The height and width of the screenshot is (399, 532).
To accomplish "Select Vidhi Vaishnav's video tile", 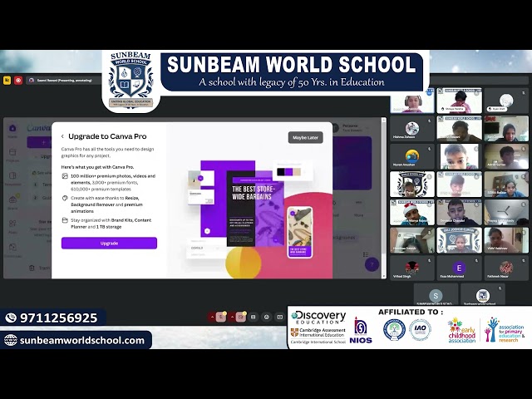I will (506, 240).
